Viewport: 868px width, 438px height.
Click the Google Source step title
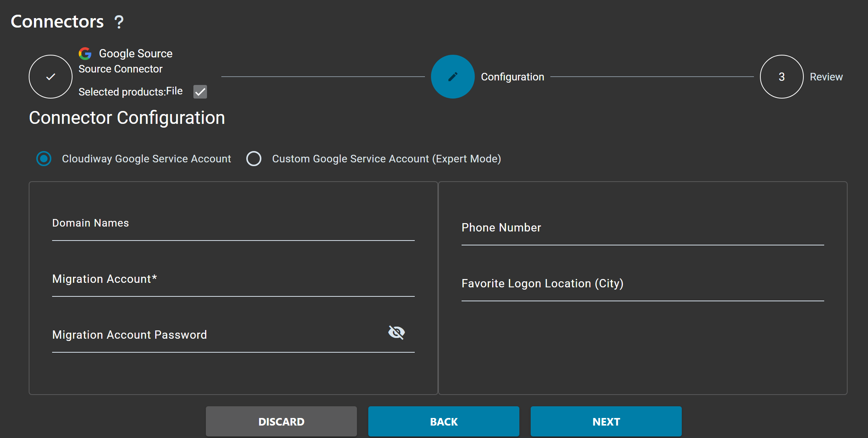point(136,54)
